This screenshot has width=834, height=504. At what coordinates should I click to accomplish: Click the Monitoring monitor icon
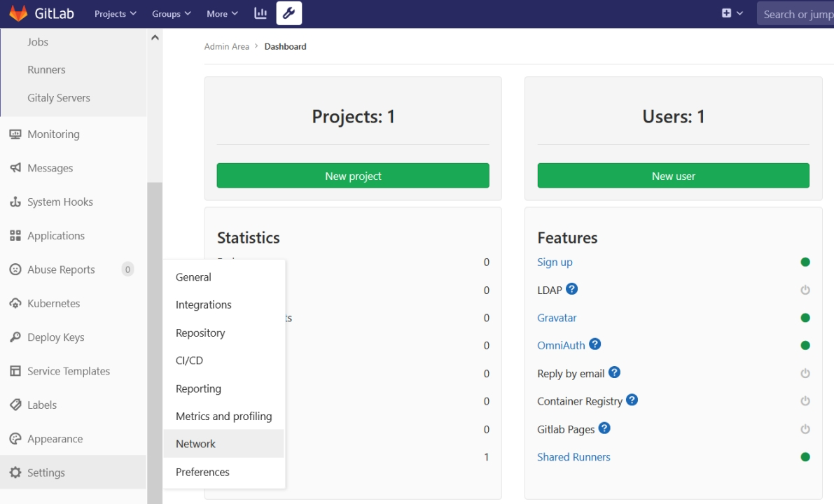coord(15,134)
